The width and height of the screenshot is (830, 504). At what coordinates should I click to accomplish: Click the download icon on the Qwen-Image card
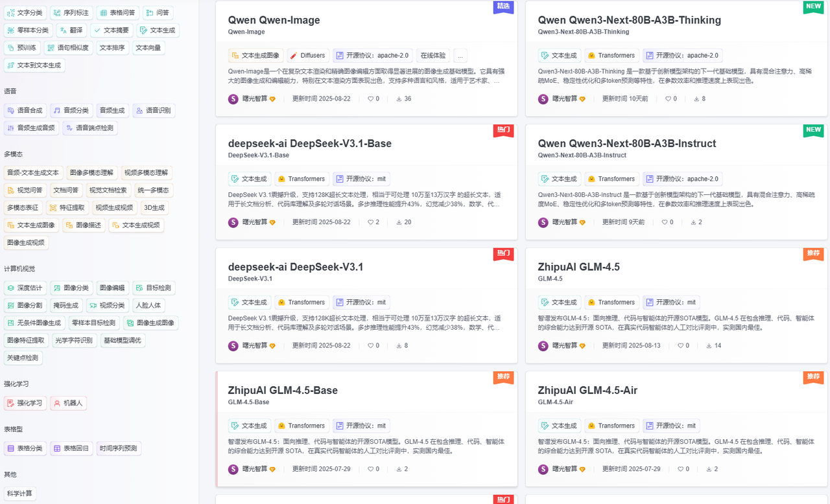(x=398, y=99)
